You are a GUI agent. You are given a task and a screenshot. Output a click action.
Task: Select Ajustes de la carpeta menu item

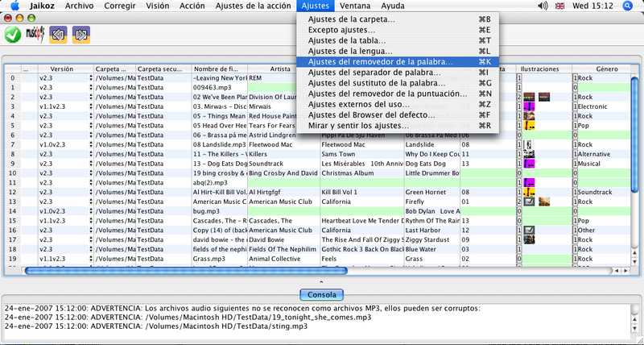point(397,19)
